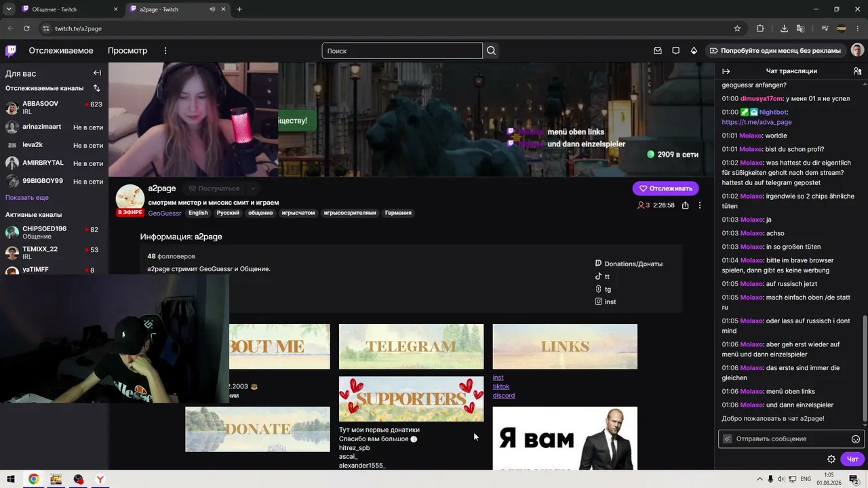Open the tg link in channel info
868x488 pixels.
(603, 289)
